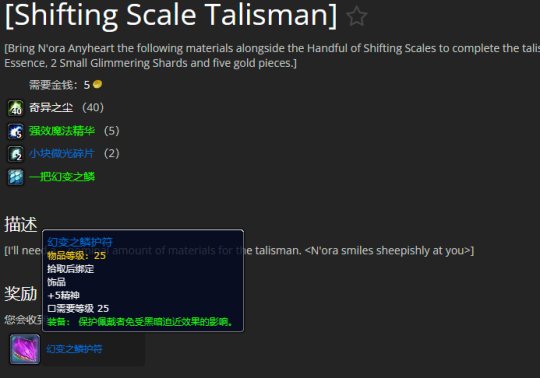This screenshot has width=540, height=378.
Task: Select the 奖励 section heading
Action: pos(21,294)
